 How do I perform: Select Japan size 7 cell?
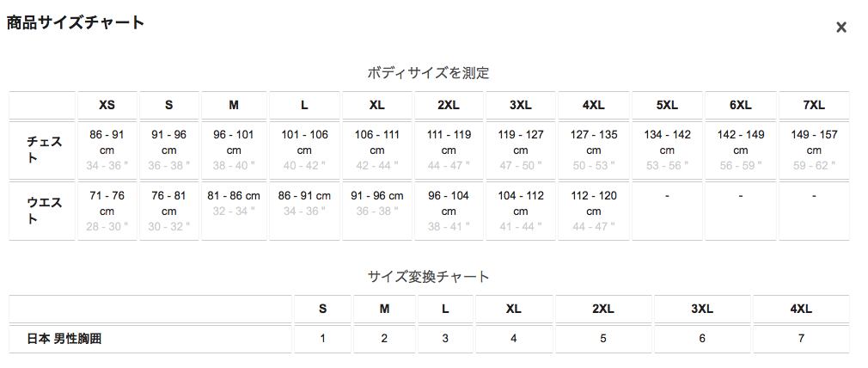(x=801, y=339)
